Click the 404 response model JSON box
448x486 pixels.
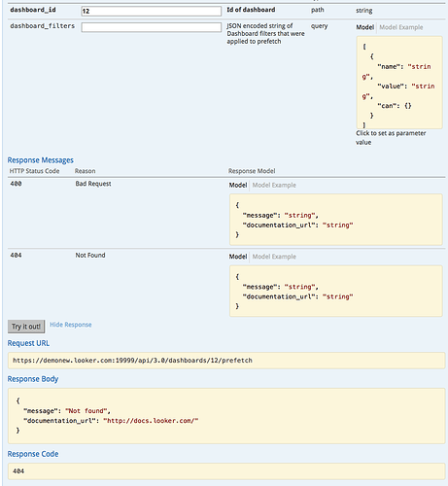point(336,291)
